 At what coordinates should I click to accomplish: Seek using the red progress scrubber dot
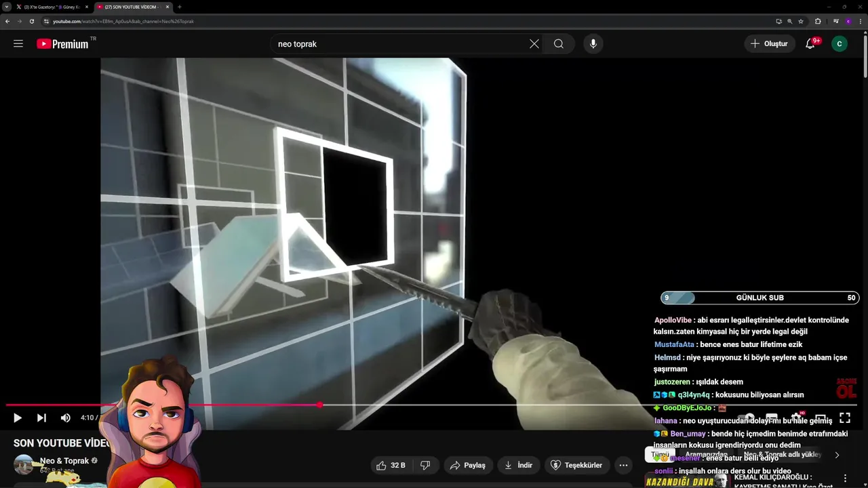point(319,405)
